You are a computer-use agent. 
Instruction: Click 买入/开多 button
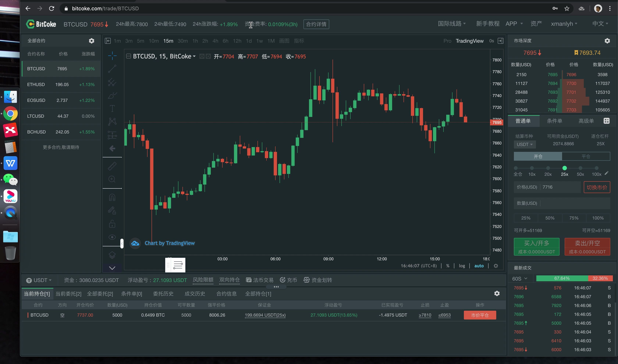[x=536, y=247]
